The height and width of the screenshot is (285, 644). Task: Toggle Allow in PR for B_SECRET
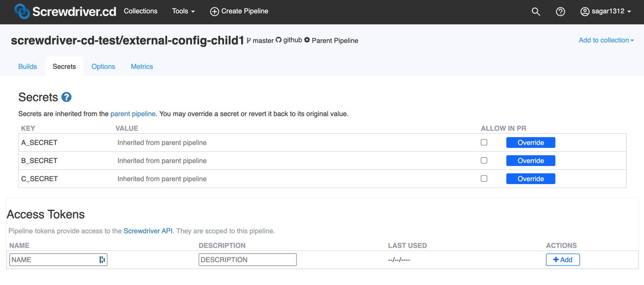point(484,160)
